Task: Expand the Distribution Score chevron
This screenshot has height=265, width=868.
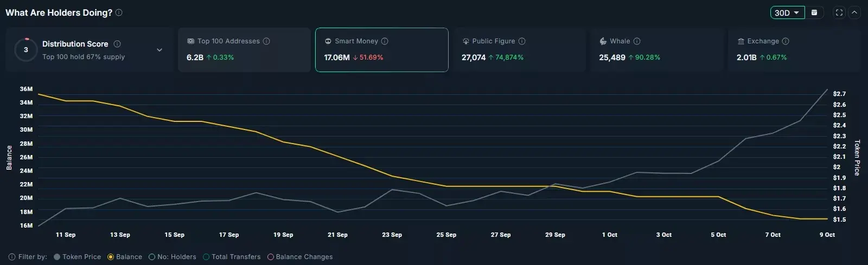Action: click(x=159, y=50)
